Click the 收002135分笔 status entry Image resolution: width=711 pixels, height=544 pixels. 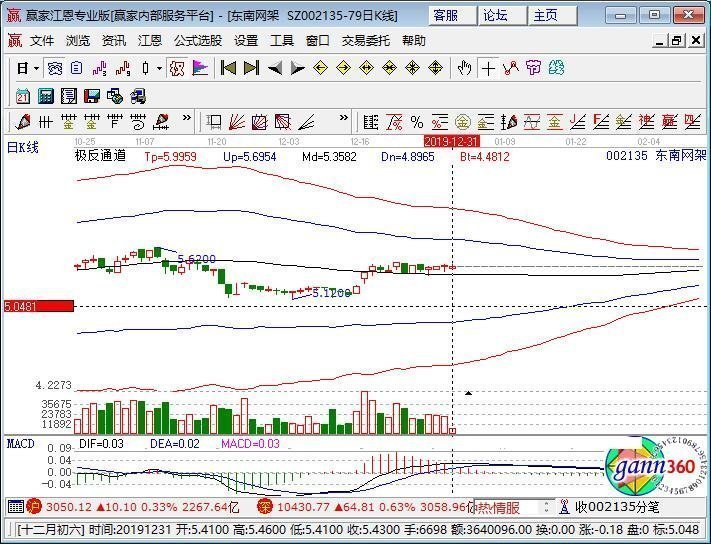[617, 507]
